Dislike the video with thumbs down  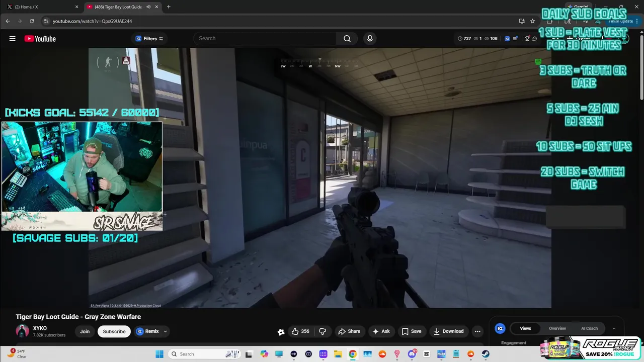coord(323,331)
